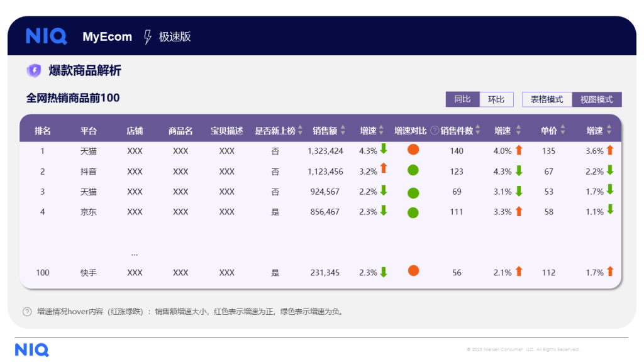Click platform cell 快手

(x=88, y=273)
